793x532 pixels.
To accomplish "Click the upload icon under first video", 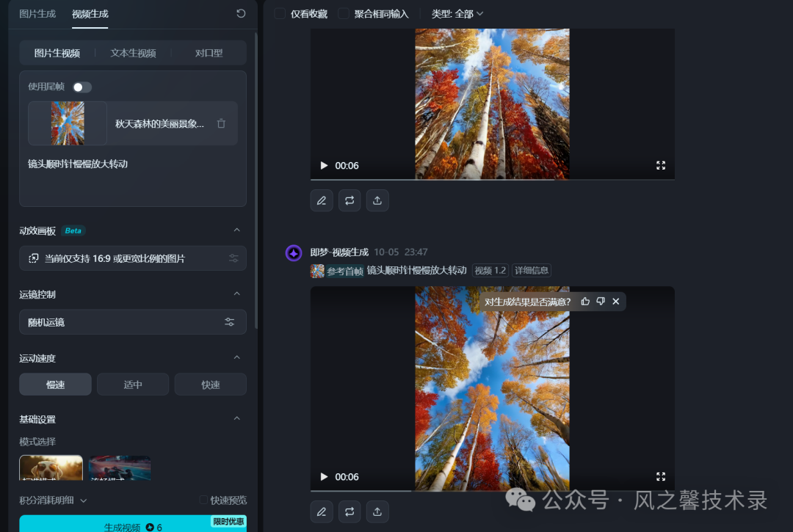I will click(377, 200).
